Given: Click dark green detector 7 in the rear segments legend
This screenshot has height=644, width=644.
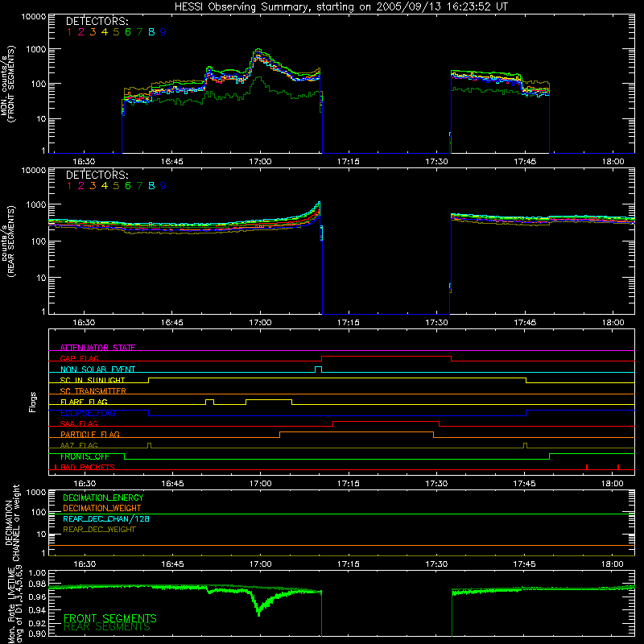Looking at the screenshot, I should [139, 186].
